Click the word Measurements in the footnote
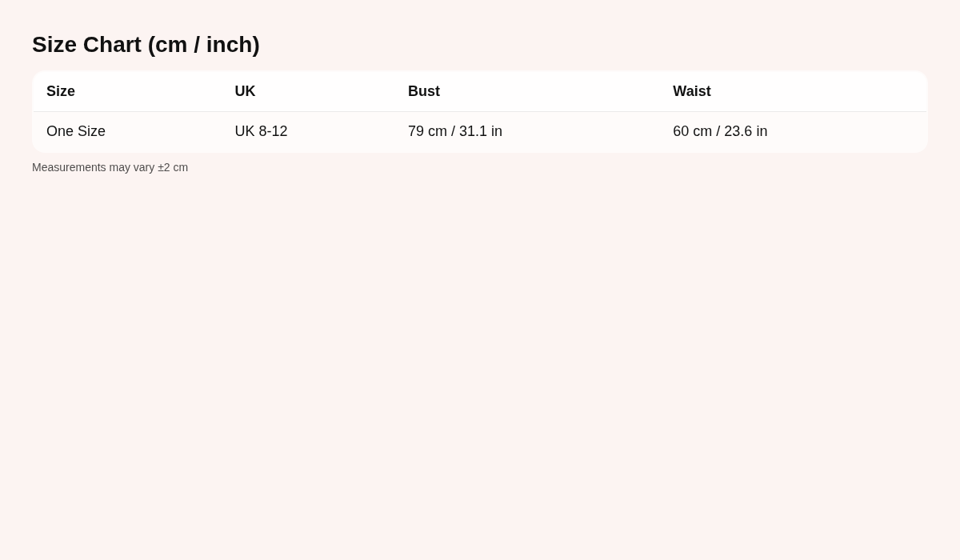960x560 pixels. point(69,167)
